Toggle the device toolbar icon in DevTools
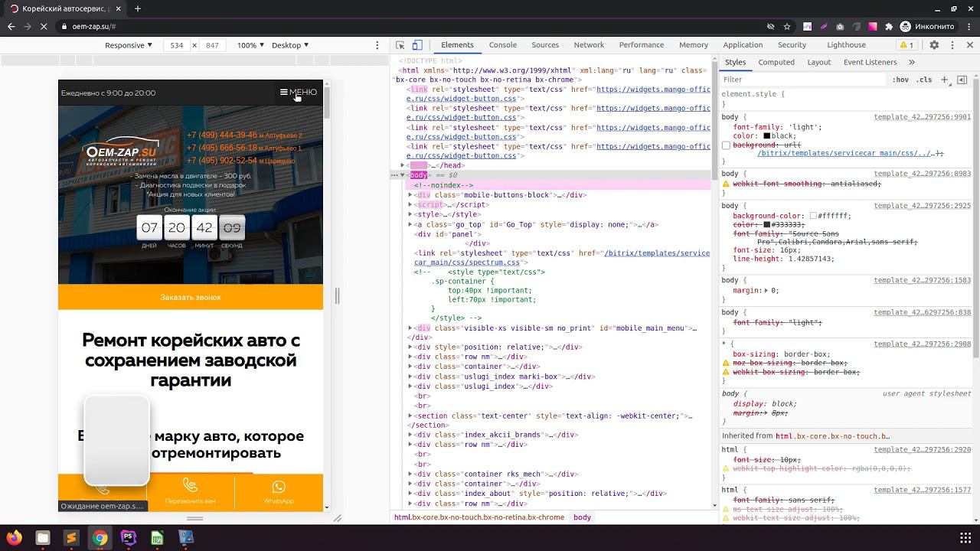This screenshot has width=980, height=551. click(x=417, y=45)
